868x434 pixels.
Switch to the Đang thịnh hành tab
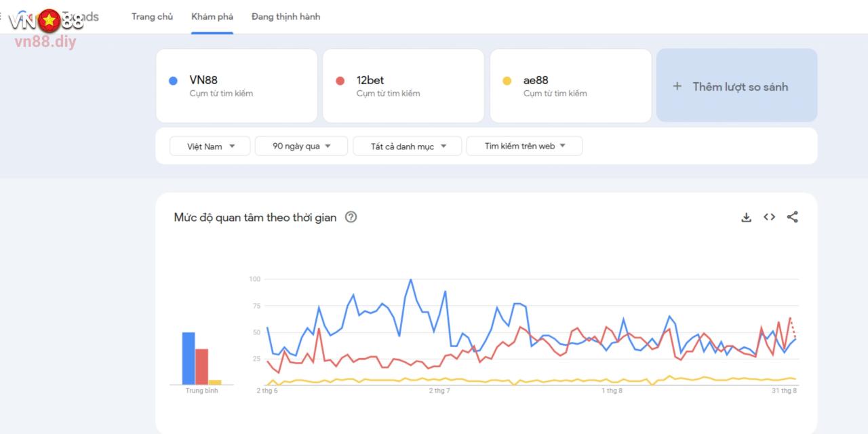285,16
